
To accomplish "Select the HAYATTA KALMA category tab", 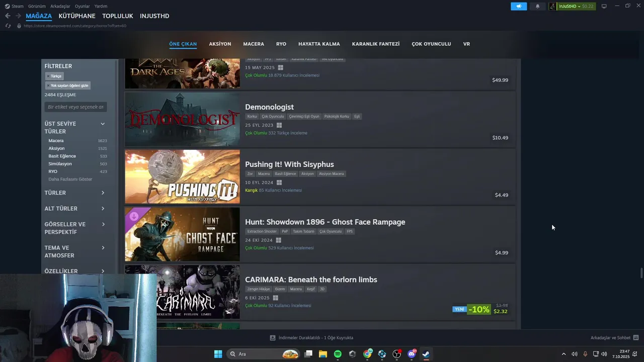I will pos(319,44).
